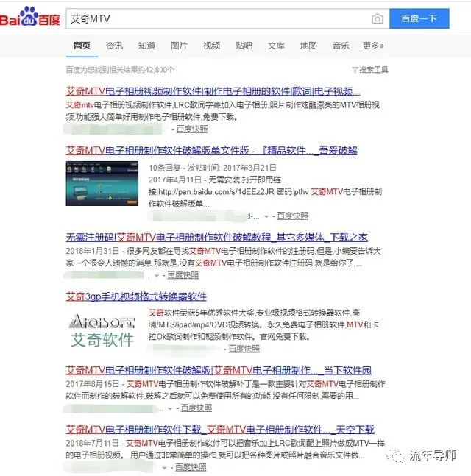
Task: Open 无需注册码 破解教程 下载之家 result
Action: tap(217, 237)
